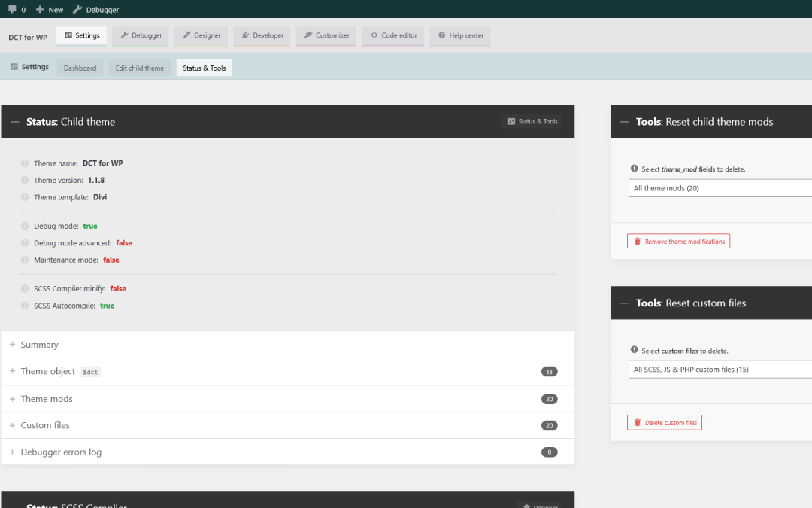Click help icon beside SCSS Autocompile
The height and width of the screenshot is (508, 812).
24,306
